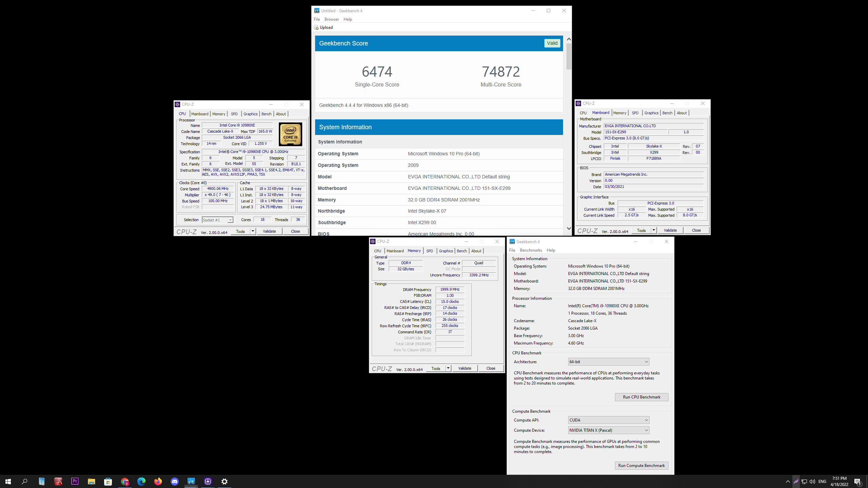
Task: Click the Core Speed value 4900.06 MHz
Action: tap(218, 189)
